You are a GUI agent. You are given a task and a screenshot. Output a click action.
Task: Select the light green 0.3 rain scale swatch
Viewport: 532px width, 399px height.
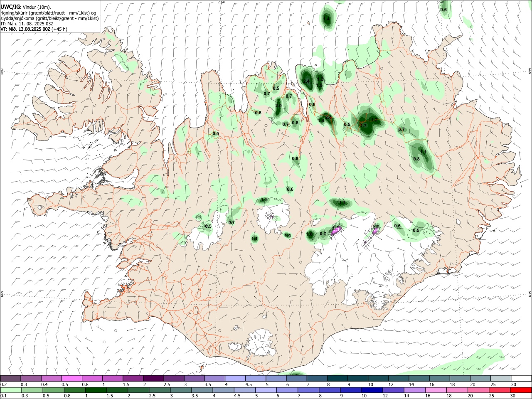(32, 390)
